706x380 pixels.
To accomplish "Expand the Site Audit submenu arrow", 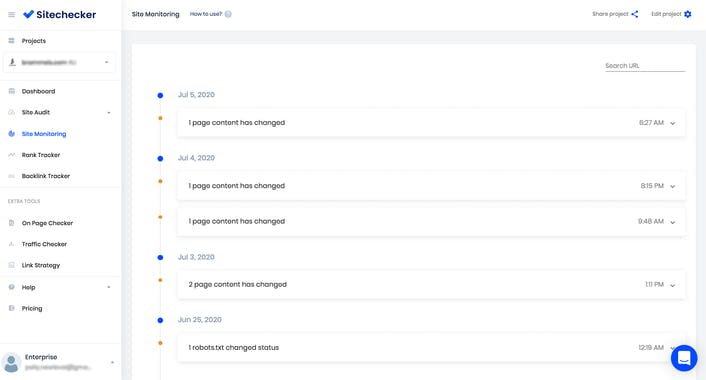I will [109, 113].
